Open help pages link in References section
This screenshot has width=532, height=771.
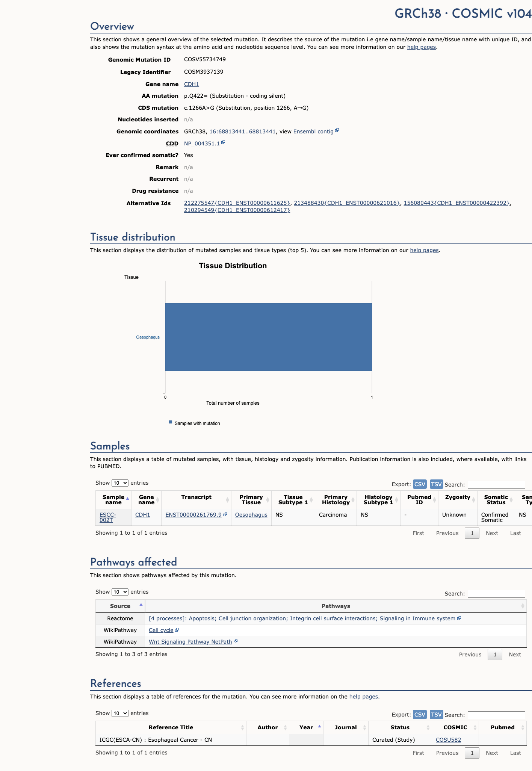(x=364, y=697)
